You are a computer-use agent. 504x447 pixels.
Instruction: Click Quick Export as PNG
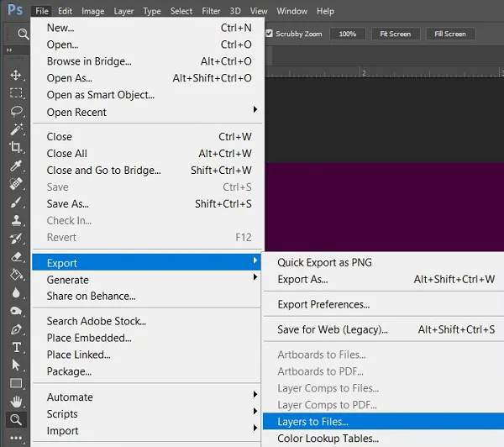tap(324, 262)
